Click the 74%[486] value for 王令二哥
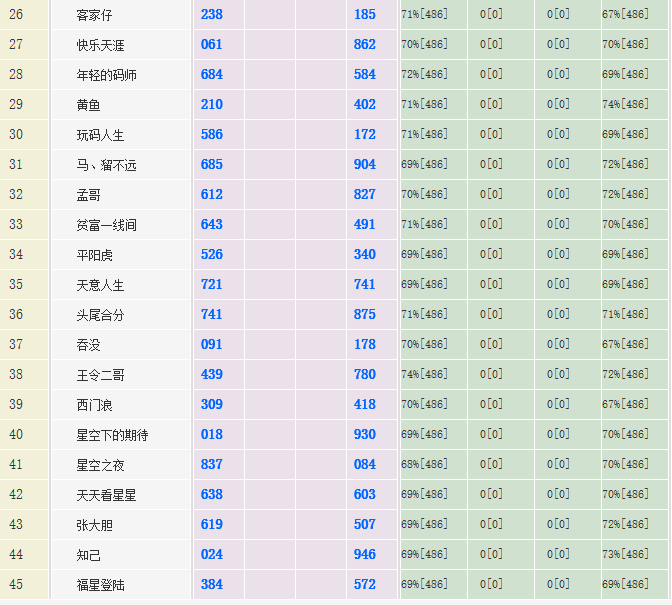 [x=424, y=374]
